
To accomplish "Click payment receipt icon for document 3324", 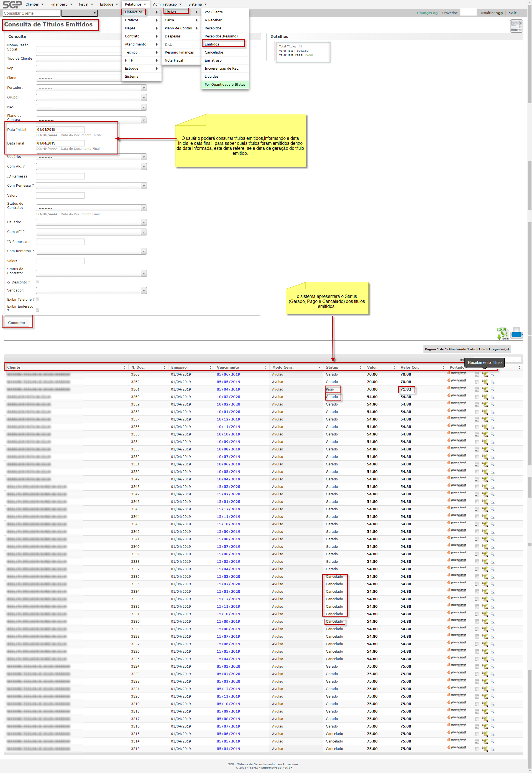I will 485,666.
